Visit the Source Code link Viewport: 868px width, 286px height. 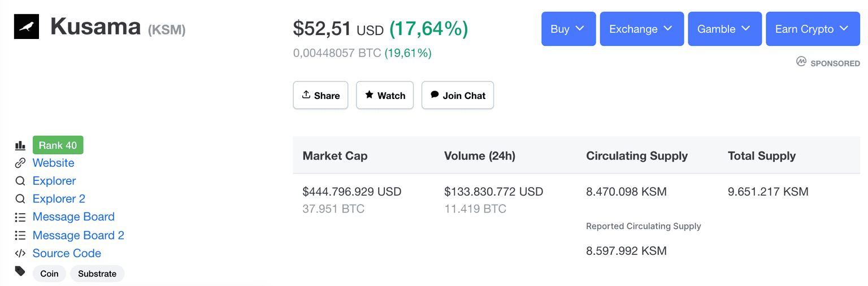tap(67, 253)
